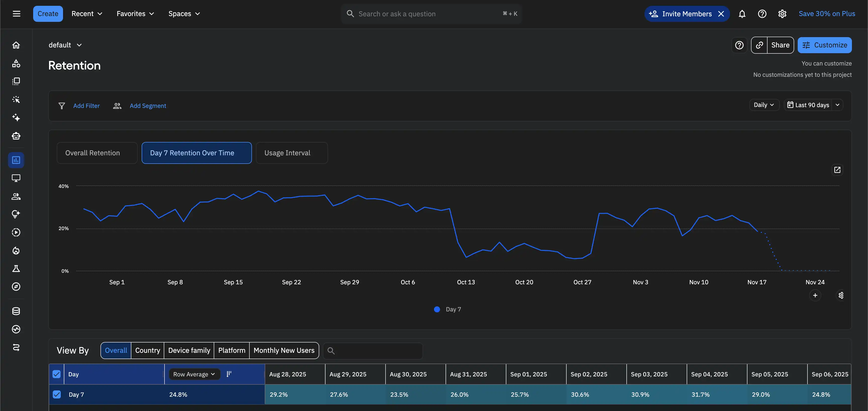Expand the Row Average dropdown
Image resolution: width=868 pixels, height=411 pixels.
click(194, 374)
